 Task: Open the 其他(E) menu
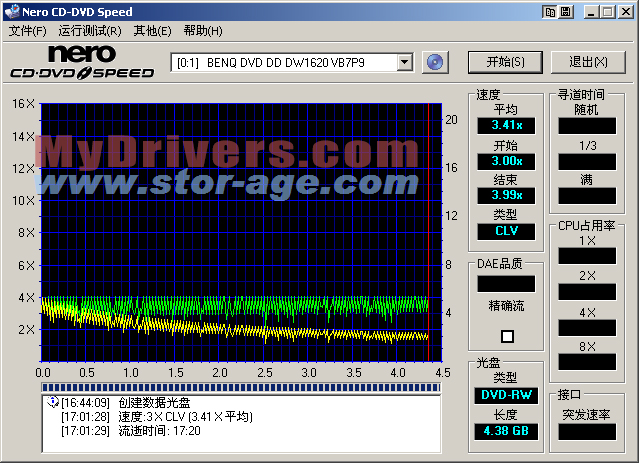152,31
